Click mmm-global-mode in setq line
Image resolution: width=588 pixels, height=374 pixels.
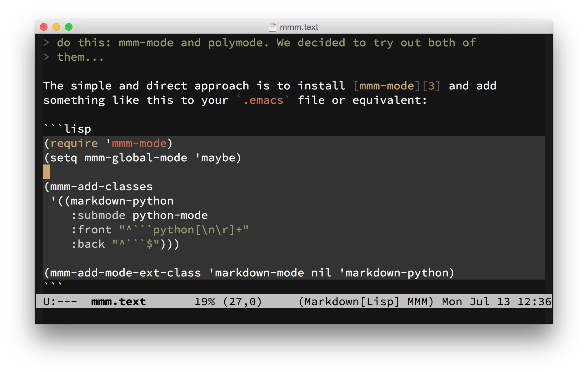tap(136, 158)
